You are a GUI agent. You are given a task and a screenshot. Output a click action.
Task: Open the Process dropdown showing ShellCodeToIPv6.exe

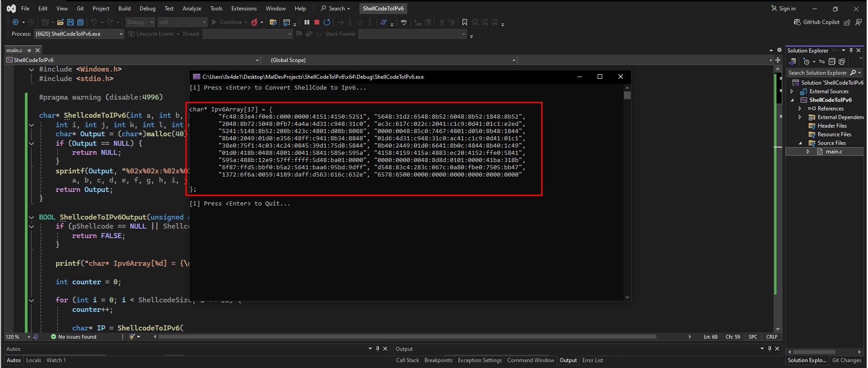(x=79, y=34)
